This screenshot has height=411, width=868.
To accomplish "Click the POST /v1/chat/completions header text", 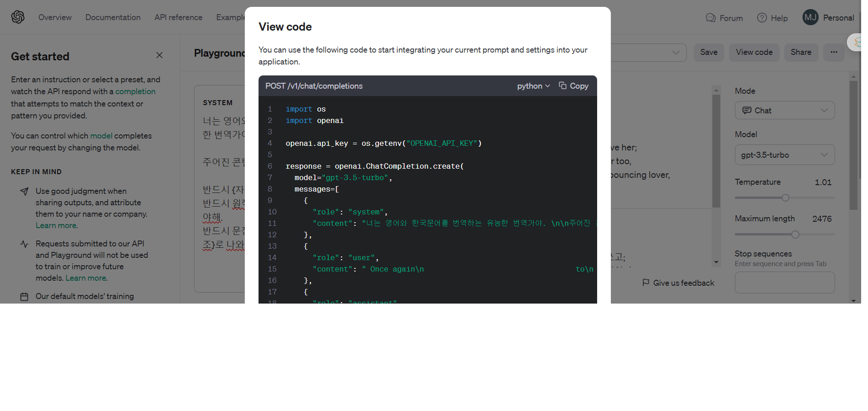I will (314, 86).
